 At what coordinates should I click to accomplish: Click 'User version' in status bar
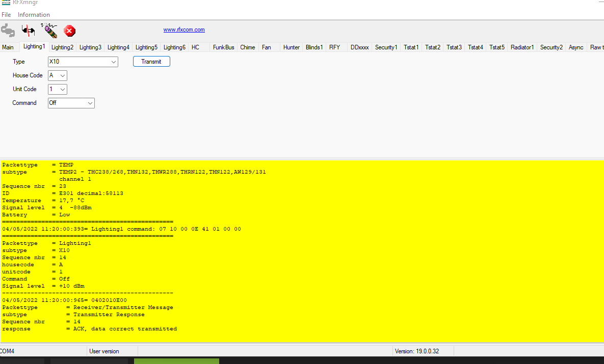click(104, 351)
